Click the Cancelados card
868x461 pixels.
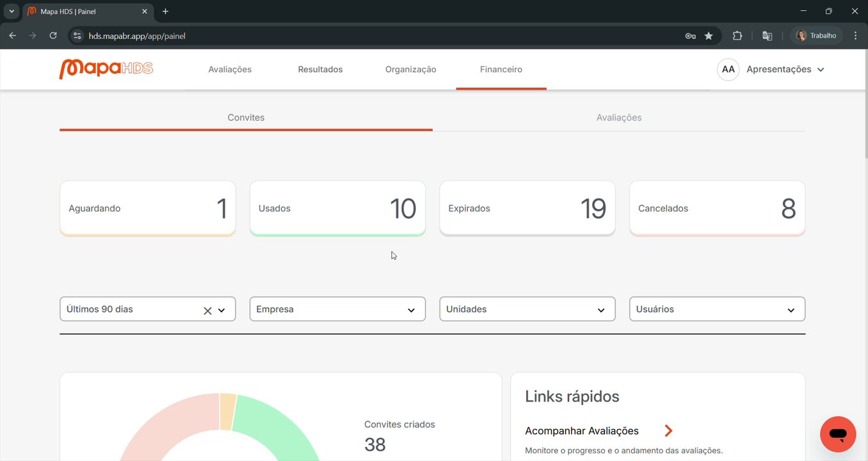click(717, 208)
